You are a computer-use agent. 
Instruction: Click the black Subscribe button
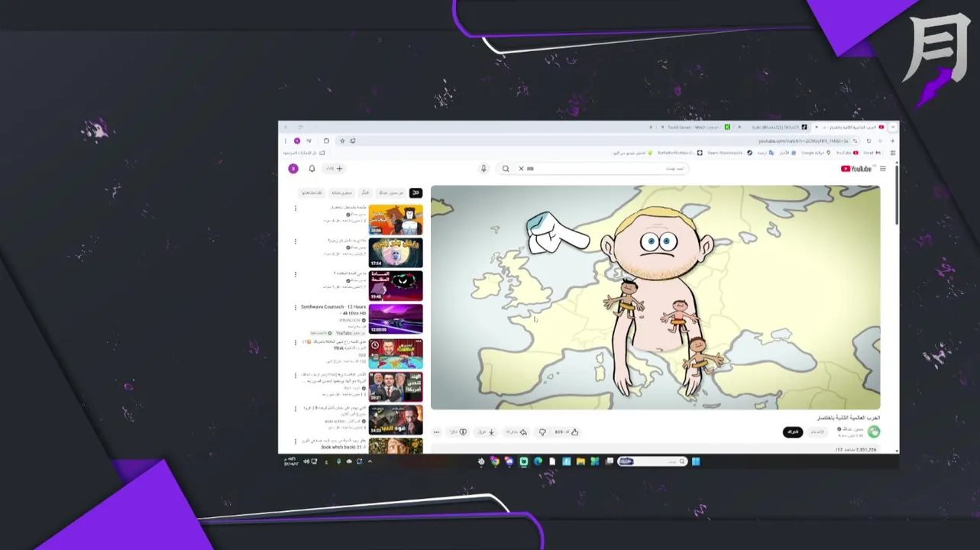coord(793,432)
